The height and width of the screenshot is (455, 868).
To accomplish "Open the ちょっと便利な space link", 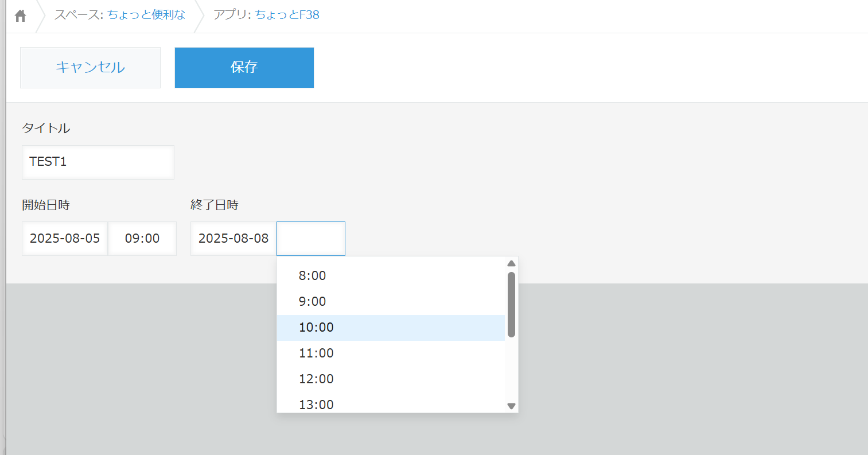I will [x=146, y=15].
